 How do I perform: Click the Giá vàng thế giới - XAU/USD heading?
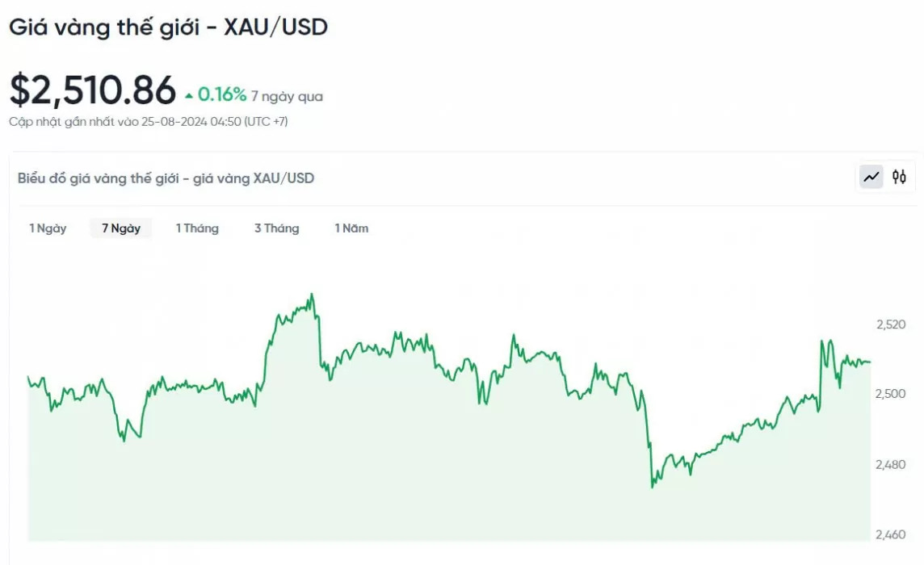(x=169, y=27)
